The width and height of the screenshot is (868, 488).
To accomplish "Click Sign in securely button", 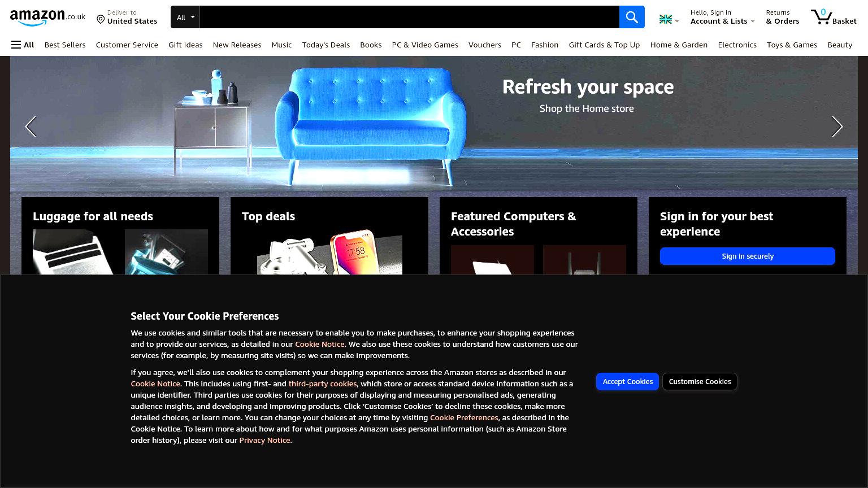I will point(747,256).
